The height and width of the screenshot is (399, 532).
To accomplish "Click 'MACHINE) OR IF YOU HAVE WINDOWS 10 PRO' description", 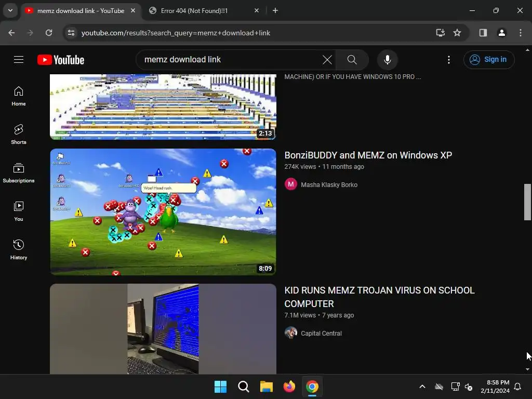I will pyautogui.click(x=353, y=77).
